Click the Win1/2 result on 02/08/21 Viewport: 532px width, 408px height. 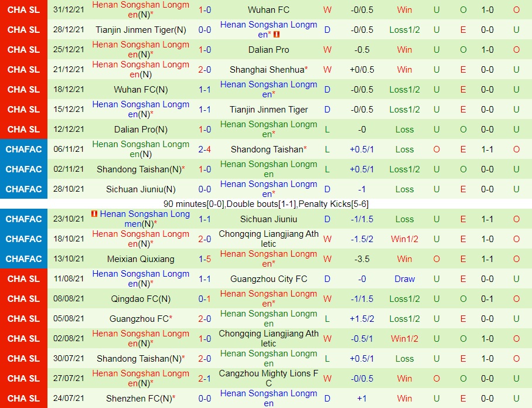pos(405,339)
